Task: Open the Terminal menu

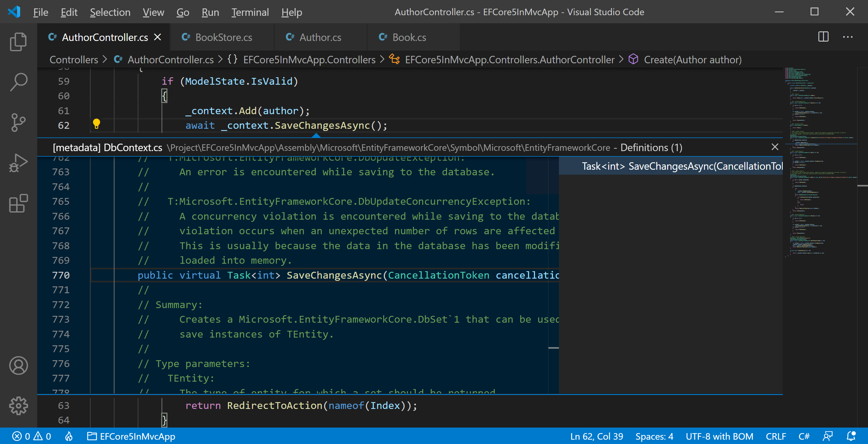Action: (x=250, y=12)
